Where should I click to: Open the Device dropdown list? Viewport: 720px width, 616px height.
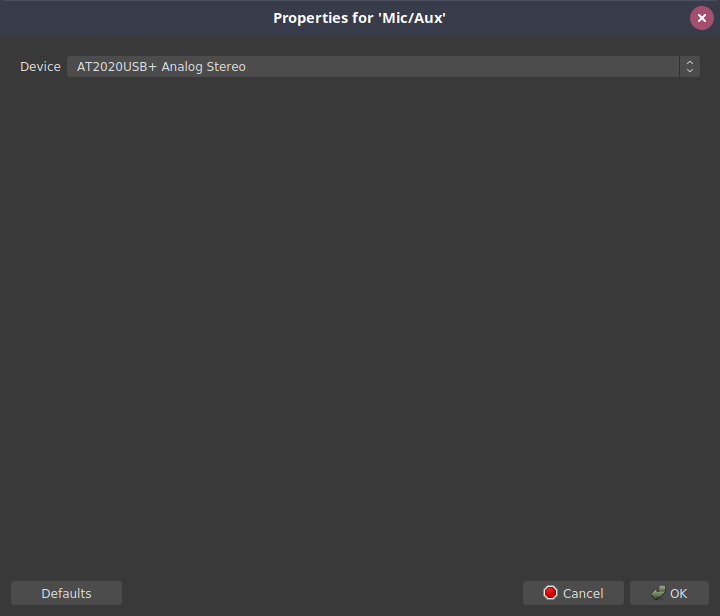(383, 67)
